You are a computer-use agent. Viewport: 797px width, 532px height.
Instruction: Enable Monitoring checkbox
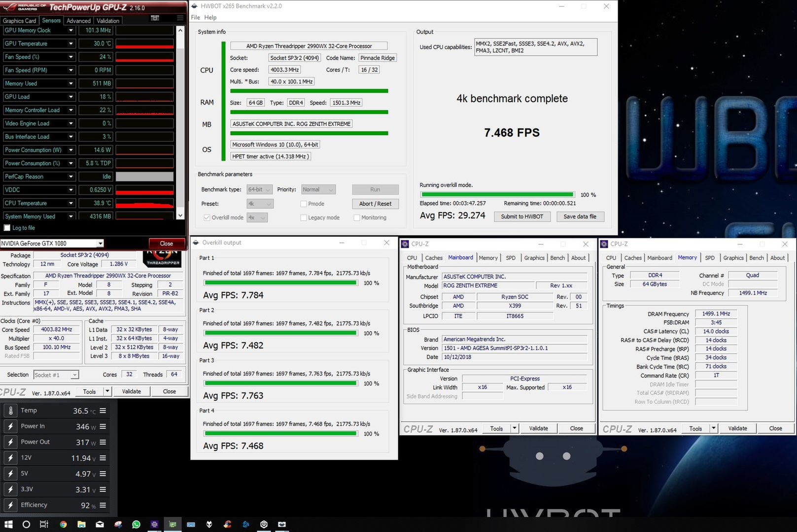pyautogui.click(x=357, y=218)
